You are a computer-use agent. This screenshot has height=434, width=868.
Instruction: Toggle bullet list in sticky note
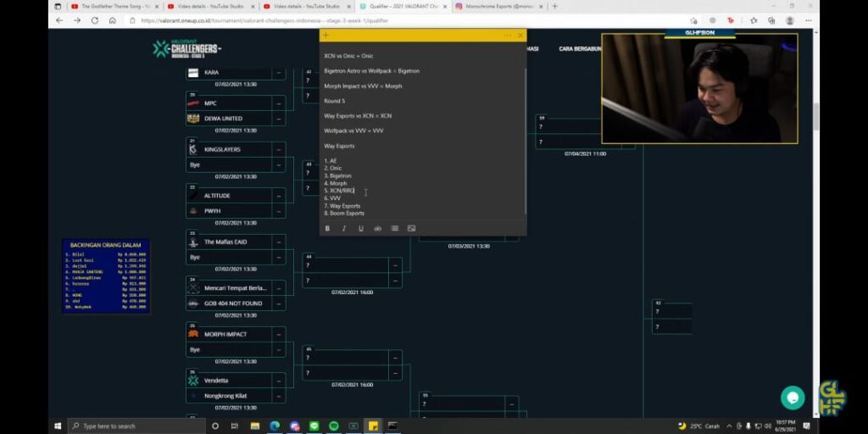click(395, 228)
